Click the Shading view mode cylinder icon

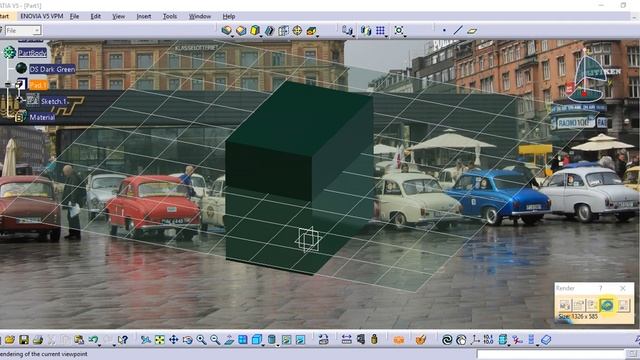click(272, 340)
